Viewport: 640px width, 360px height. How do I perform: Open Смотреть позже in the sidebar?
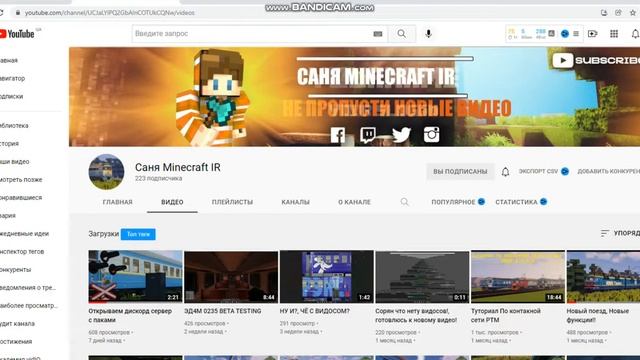(x=21, y=180)
